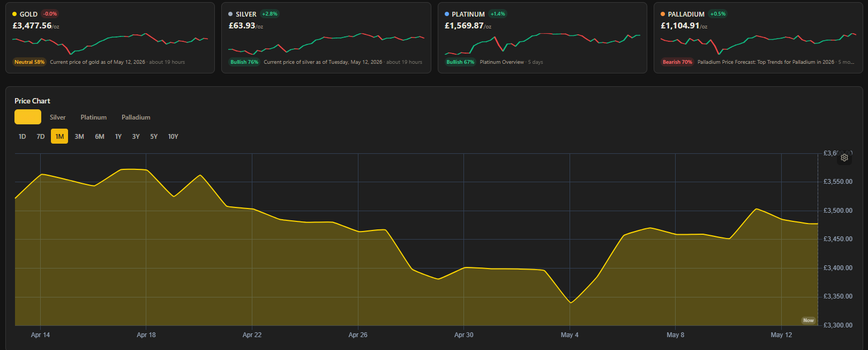Open the 'Platinum Overview' news link
Screen dimensions: 868x350
pos(502,62)
